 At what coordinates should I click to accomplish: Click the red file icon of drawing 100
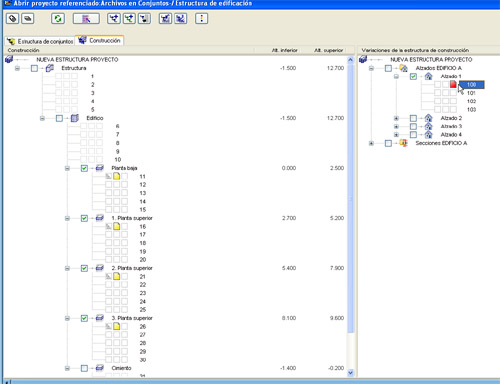point(453,84)
